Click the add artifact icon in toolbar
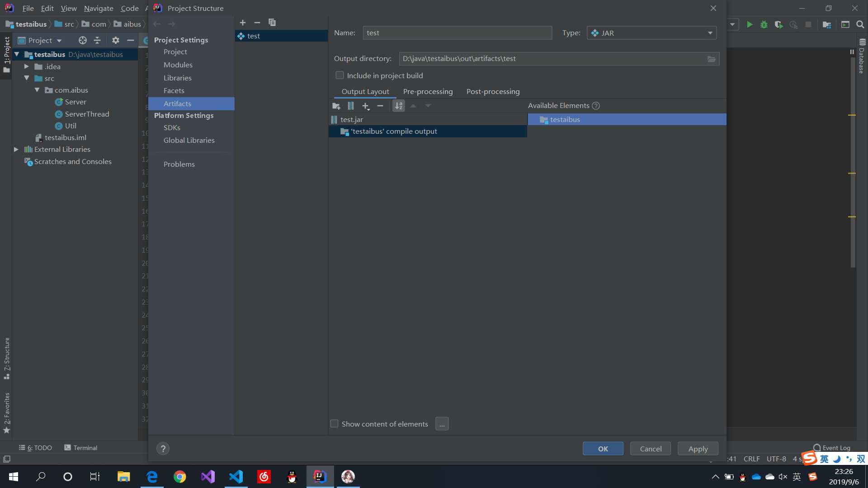The width and height of the screenshot is (868, 488). pyautogui.click(x=243, y=22)
